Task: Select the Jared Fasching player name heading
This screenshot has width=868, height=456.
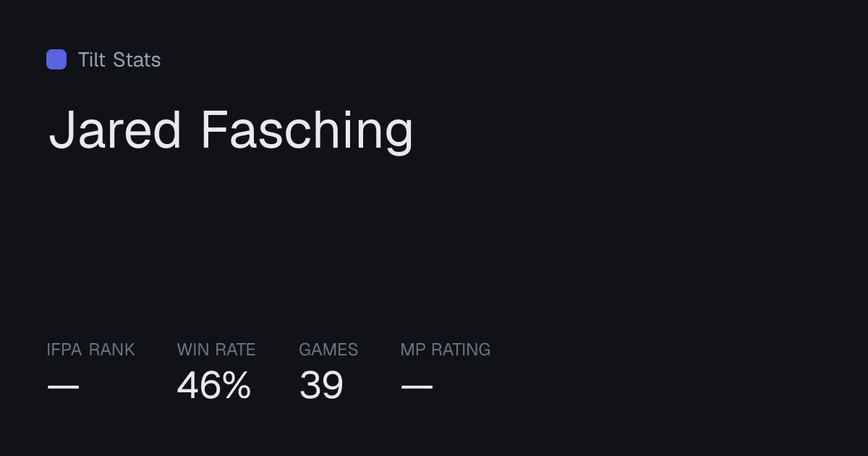Action: click(x=231, y=132)
